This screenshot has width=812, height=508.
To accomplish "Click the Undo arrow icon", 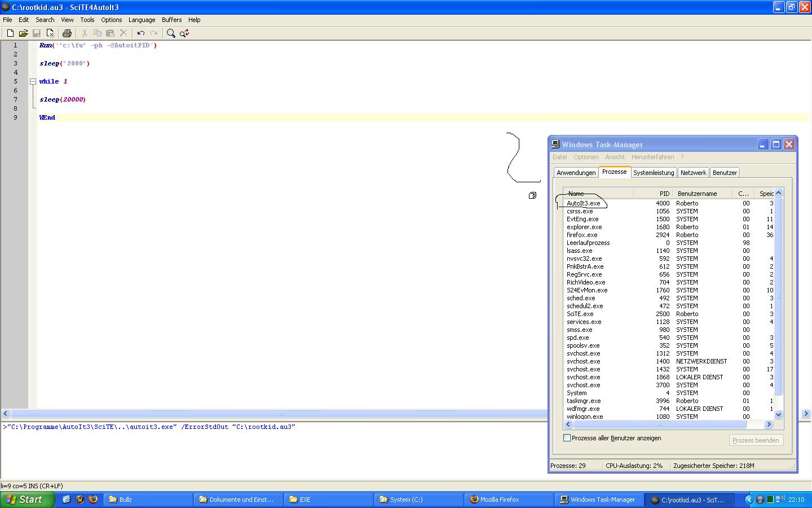I will pyautogui.click(x=141, y=33).
